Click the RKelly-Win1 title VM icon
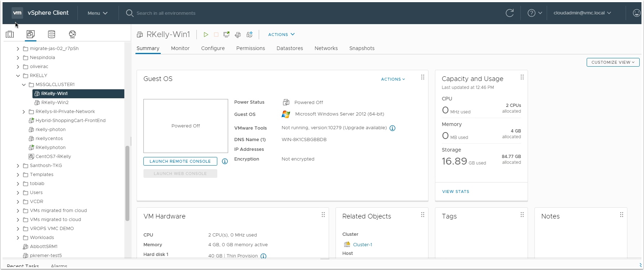 (140, 35)
